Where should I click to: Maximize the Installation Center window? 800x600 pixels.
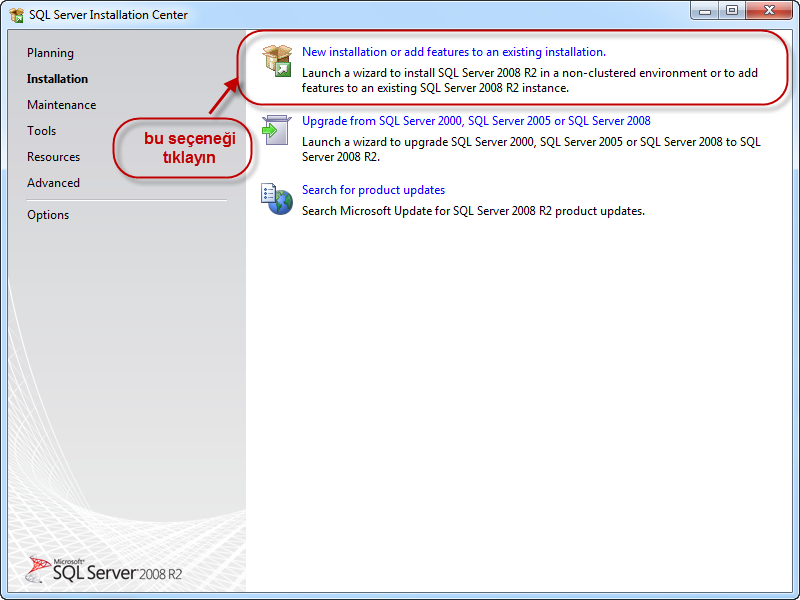click(732, 10)
